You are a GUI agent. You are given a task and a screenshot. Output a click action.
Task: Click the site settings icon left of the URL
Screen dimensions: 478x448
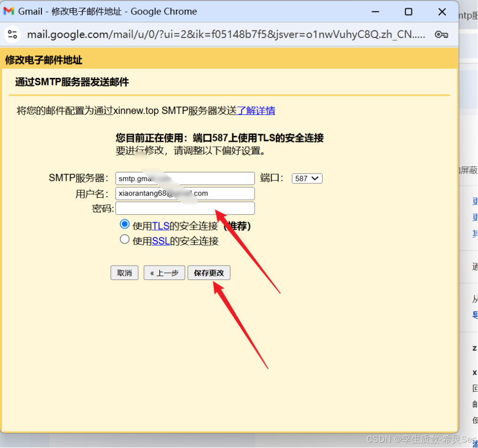coord(12,34)
